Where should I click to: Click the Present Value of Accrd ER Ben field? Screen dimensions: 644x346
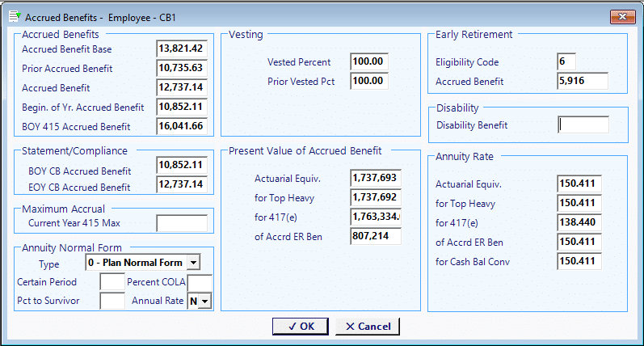tap(376, 236)
